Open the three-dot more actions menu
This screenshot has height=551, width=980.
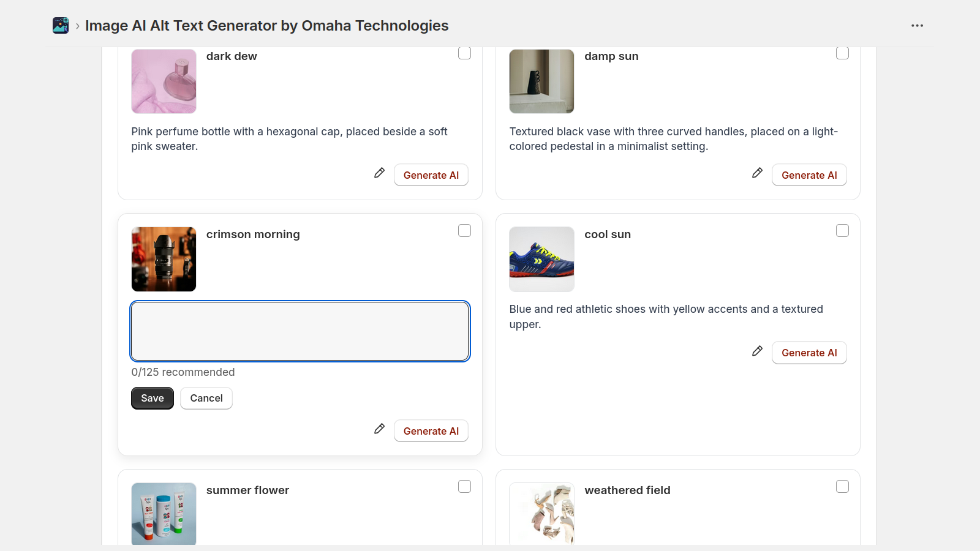click(x=917, y=26)
